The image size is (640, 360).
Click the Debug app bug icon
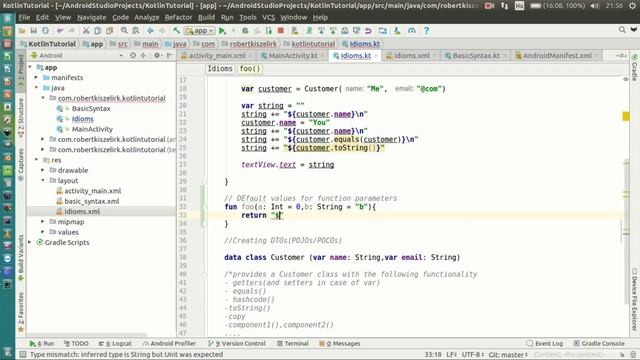pyautogui.click(x=245, y=31)
